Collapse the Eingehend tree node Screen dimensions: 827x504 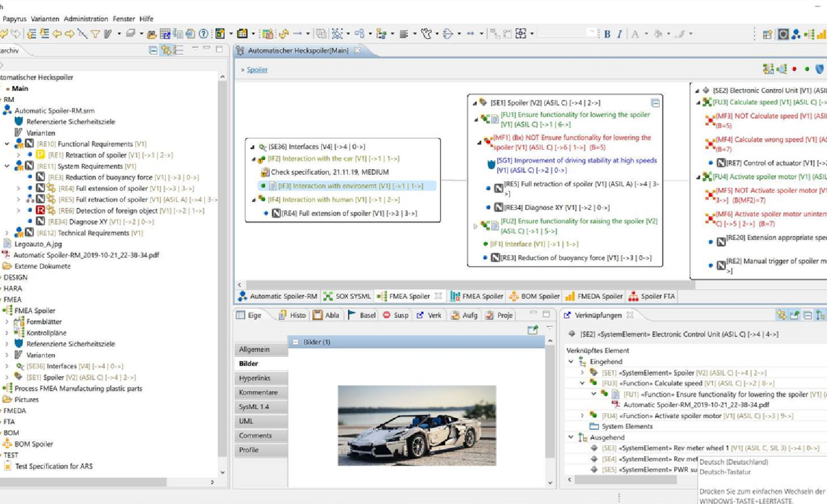[571, 362]
